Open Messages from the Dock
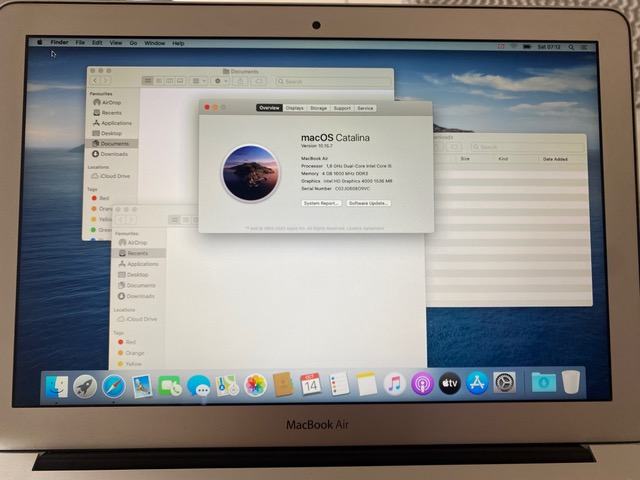 (199, 386)
